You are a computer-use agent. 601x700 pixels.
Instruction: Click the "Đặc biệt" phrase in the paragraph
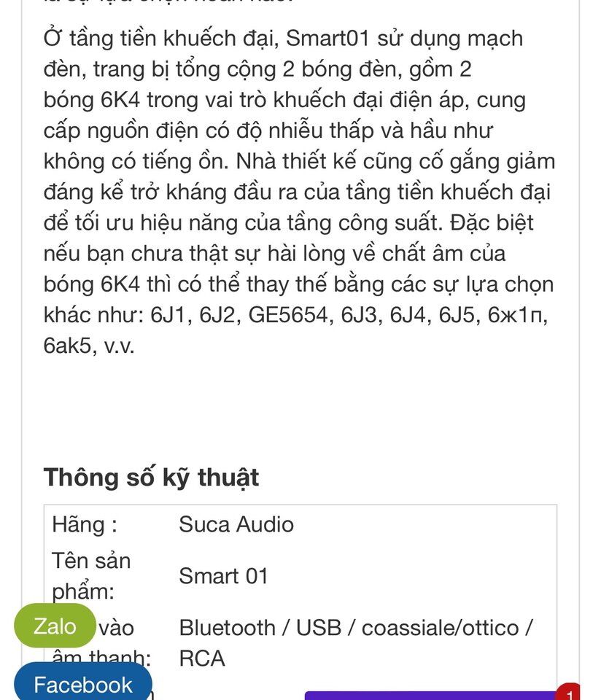coord(492,223)
